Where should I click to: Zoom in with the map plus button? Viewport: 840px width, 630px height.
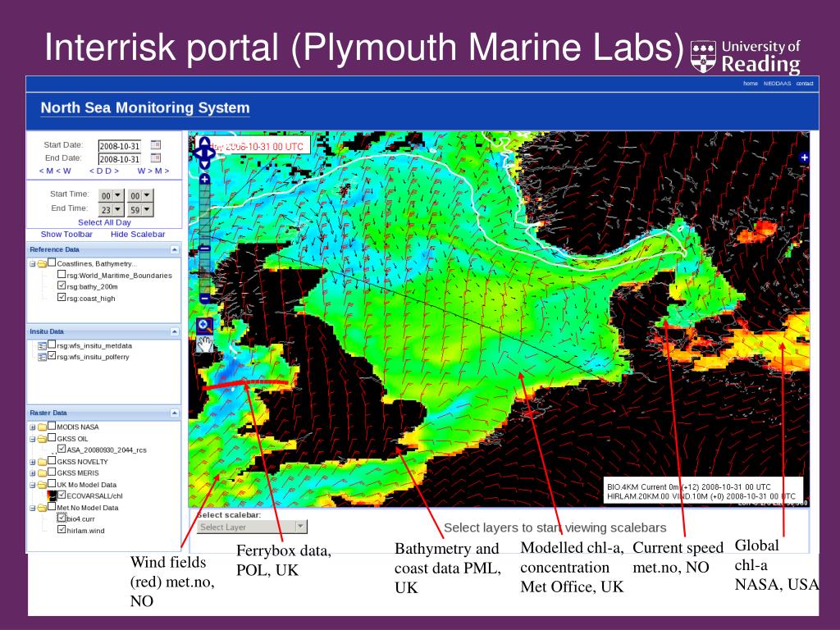[x=204, y=180]
